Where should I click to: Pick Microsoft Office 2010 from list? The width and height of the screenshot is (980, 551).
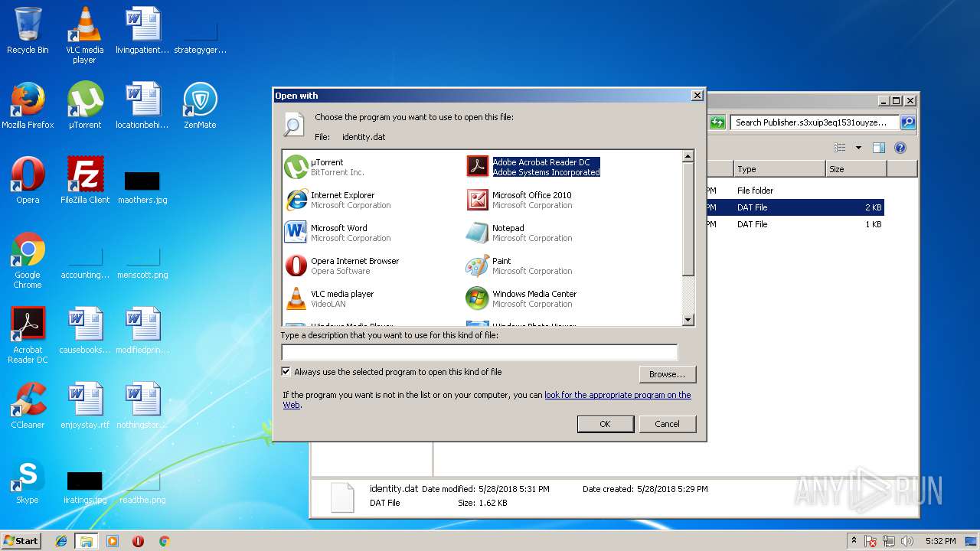[x=519, y=200]
